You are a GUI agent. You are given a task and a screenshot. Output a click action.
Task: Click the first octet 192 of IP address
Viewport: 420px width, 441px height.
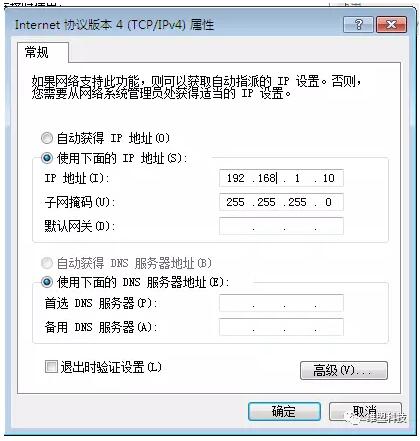pyautogui.click(x=236, y=178)
